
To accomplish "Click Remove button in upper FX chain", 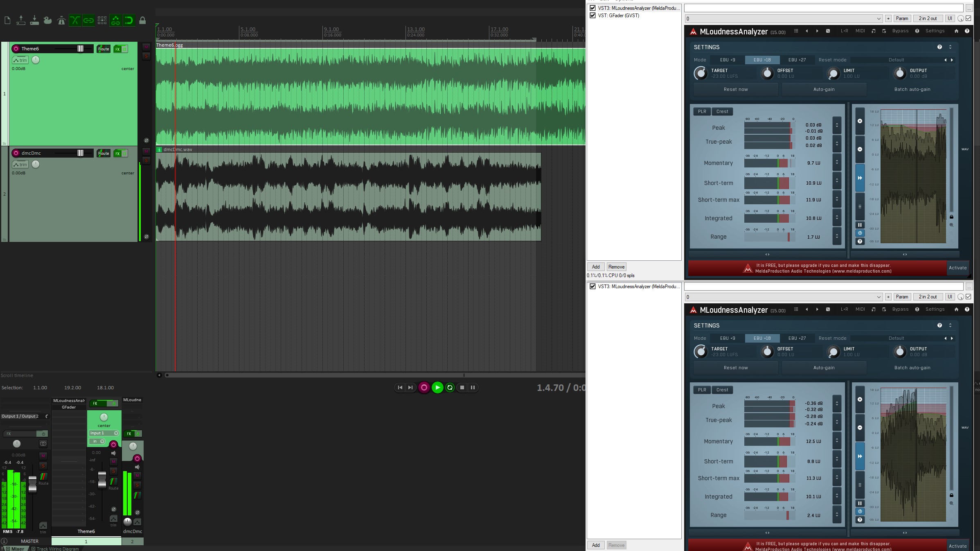I will point(616,267).
